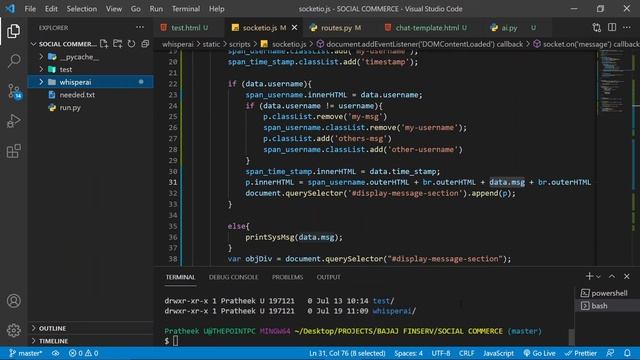Click the CRLF end-of-line setting
The image size is (640, 360).
[467, 353]
